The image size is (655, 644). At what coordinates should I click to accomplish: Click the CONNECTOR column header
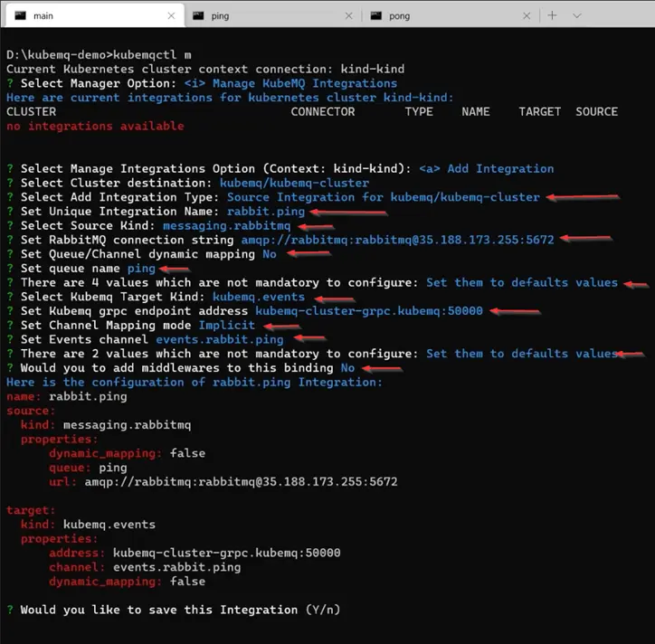coord(323,111)
